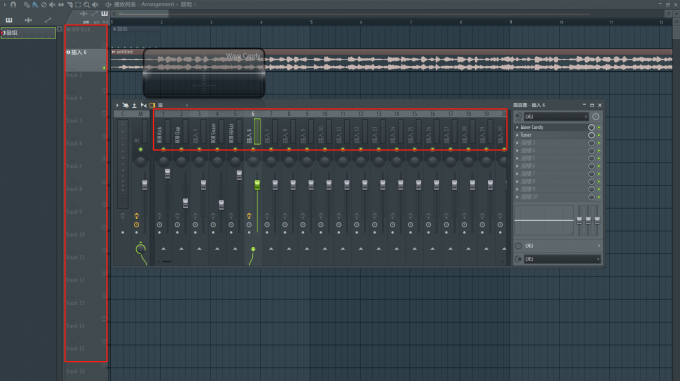The height and width of the screenshot is (381, 680).
Task: Expand the empty effect slot 3 arrow
Action: coord(517,143)
